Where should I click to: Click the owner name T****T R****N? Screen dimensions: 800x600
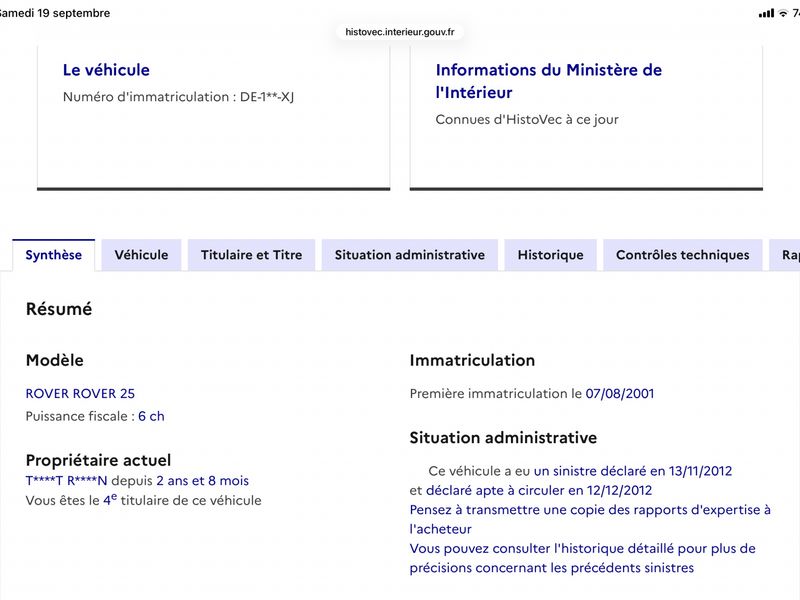click(66, 481)
